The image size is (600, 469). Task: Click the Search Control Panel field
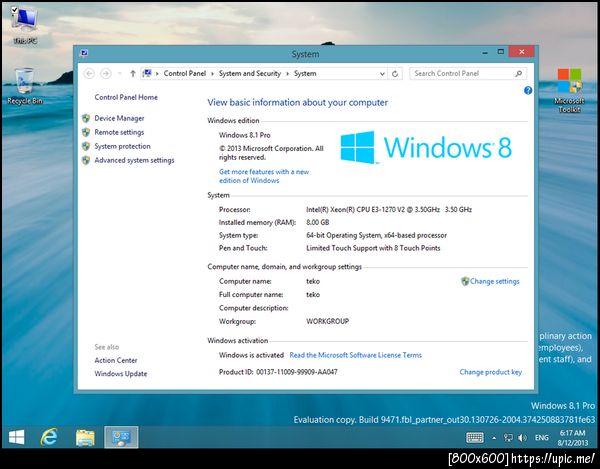(x=468, y=73)
